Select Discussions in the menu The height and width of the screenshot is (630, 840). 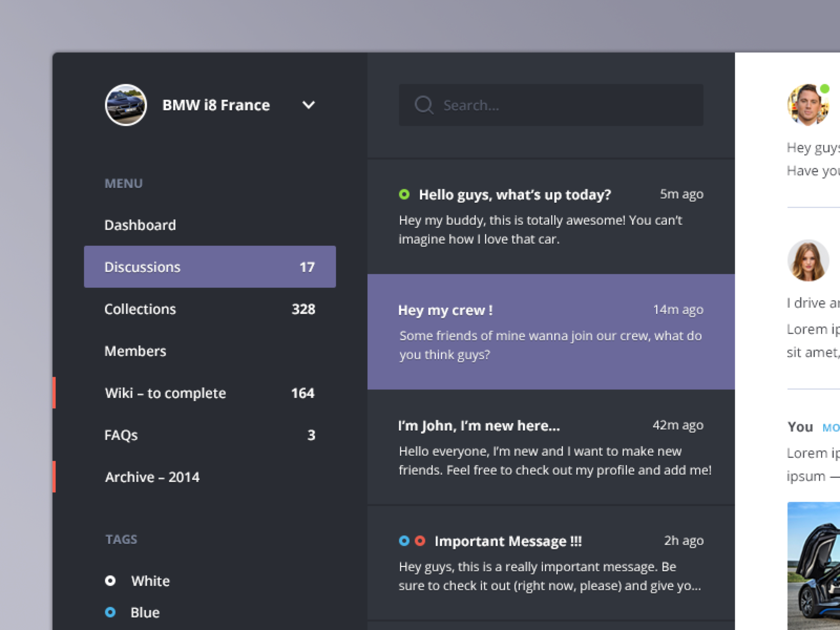[209, 267]
